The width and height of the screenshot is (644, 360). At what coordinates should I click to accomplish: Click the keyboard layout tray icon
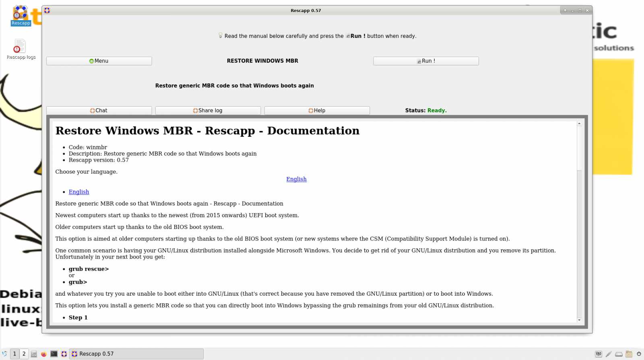coord(599,354)
